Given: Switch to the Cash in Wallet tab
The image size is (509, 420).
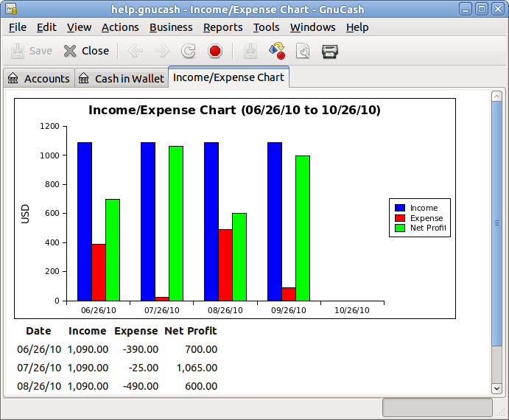Looking at the screenshot, I should (x=122, y=78).
